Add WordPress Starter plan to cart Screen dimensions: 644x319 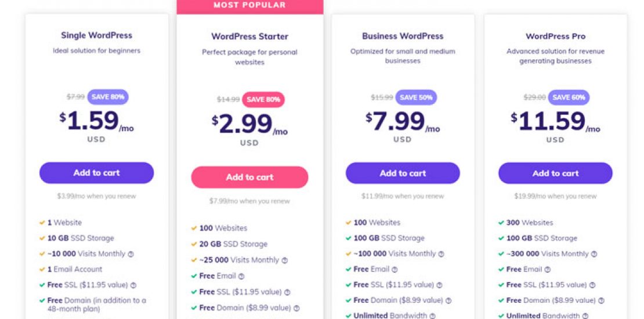coord(249,177)
